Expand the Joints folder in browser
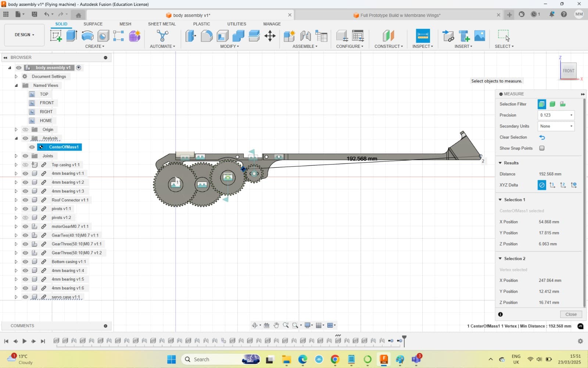Screen dimensions: 588x368 click(16, 156)
